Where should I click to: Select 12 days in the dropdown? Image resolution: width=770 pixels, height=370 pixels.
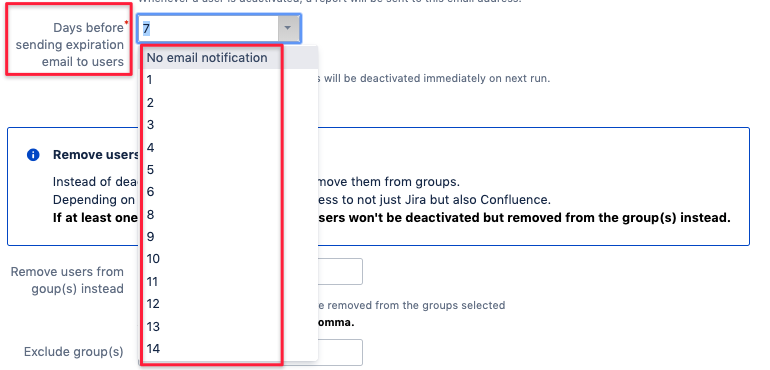(x=228, y=304)
